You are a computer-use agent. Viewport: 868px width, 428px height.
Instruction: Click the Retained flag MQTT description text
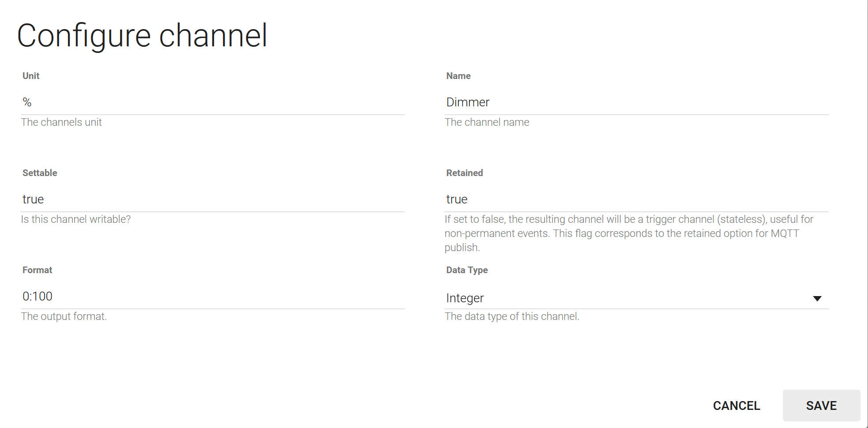tap(628, 233)
